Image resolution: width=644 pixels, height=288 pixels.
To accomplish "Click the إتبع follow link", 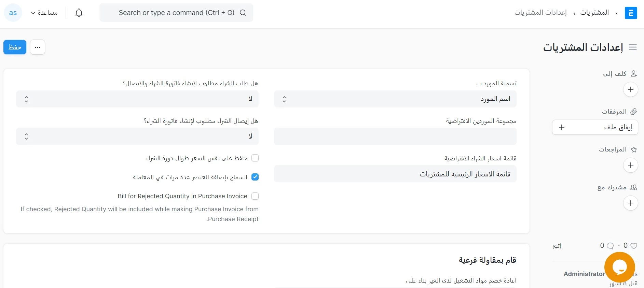I will 557,246.
